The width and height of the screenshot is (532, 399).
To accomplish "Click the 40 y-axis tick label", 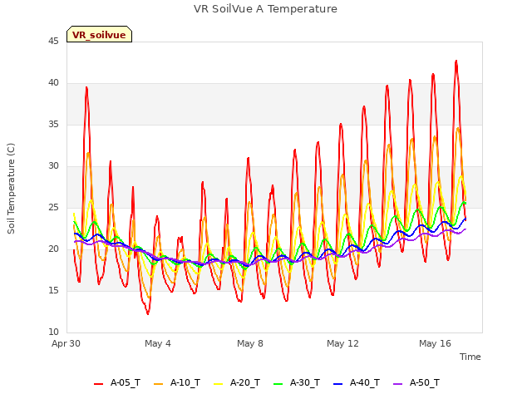I will [53, 83].
